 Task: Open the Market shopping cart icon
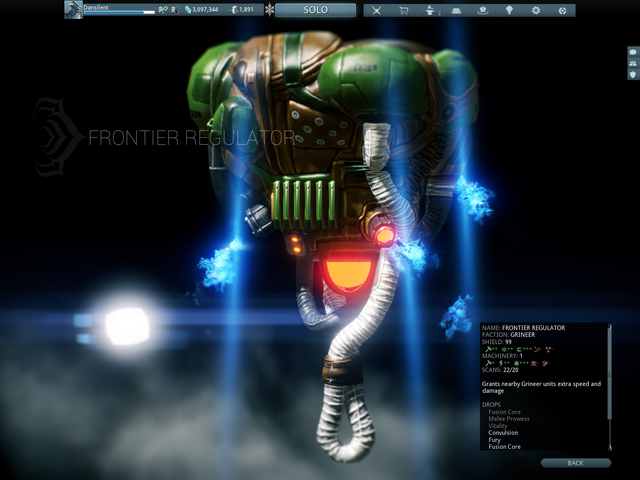[403, 11]
